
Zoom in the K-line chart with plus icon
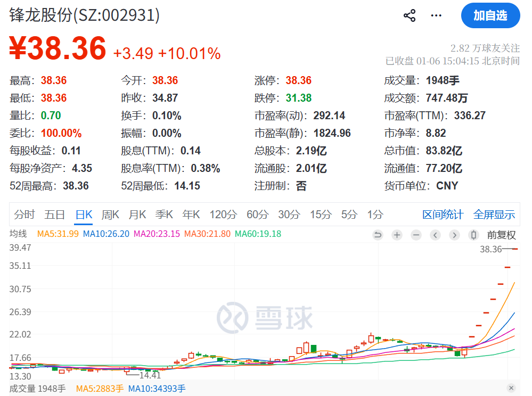tap(397, 235)
